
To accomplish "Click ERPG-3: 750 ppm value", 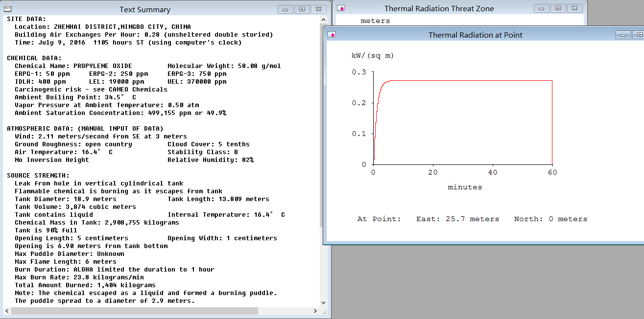I will (197, 73).
